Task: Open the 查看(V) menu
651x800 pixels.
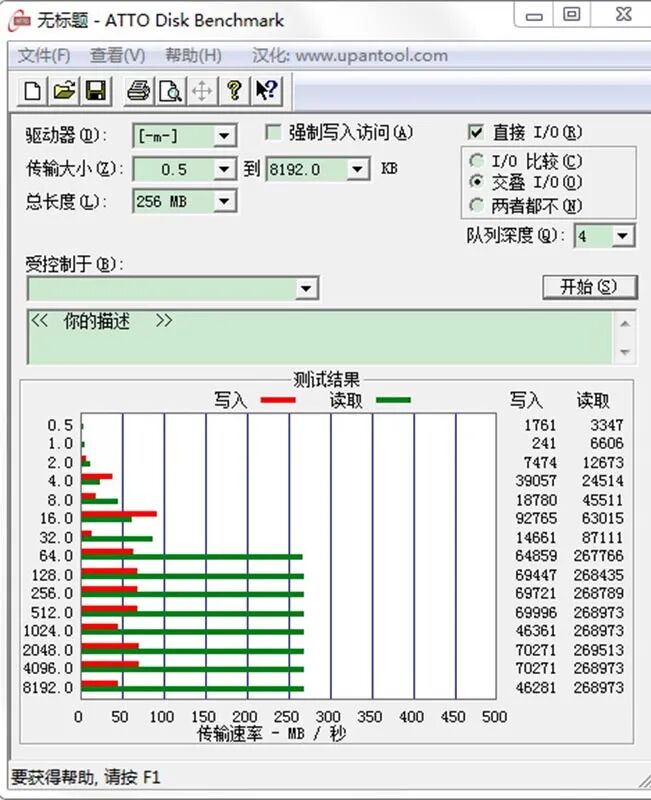Action: [x=118, y=55]
